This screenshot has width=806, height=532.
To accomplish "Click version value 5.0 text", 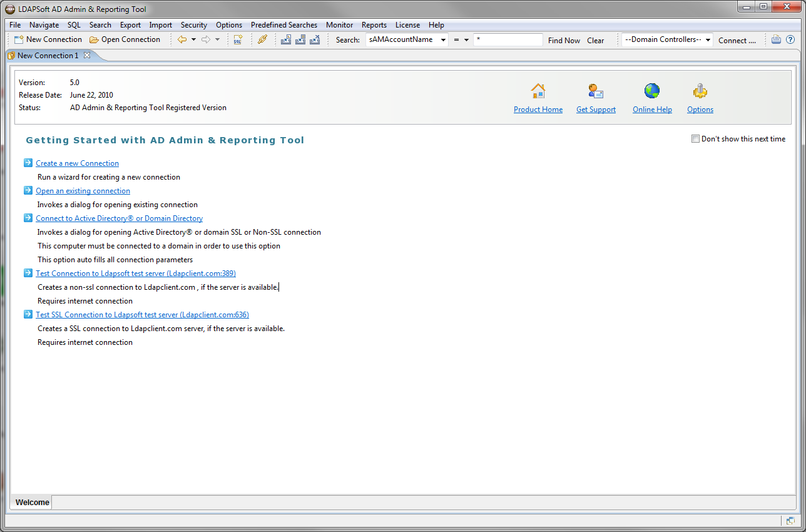I will [x=74, y=83].
